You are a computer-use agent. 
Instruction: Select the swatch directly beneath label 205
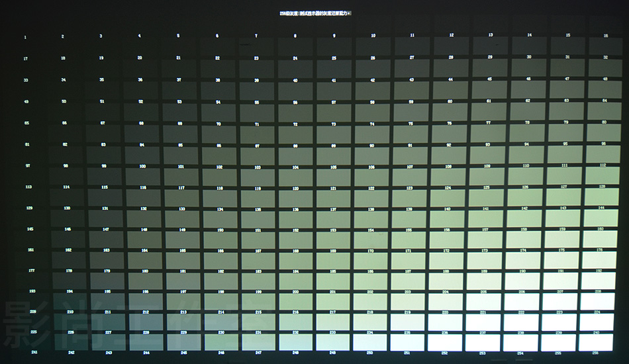(485, 301)
